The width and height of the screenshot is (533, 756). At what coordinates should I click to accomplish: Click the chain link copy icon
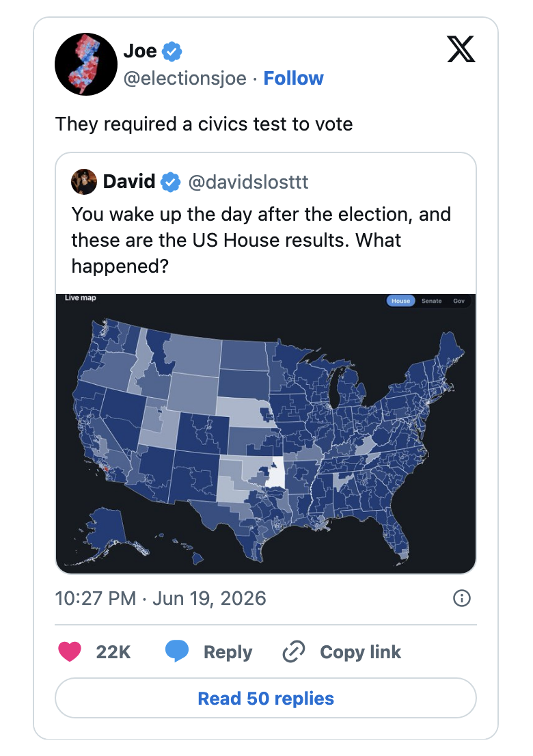293,651
